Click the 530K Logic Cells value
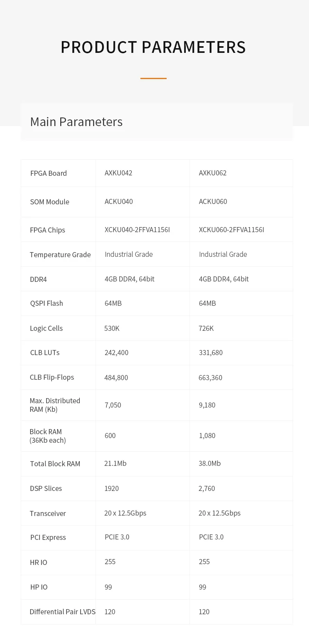Image resolution: width=309 pixels, height=644 pixels. (x=112, y=328)
